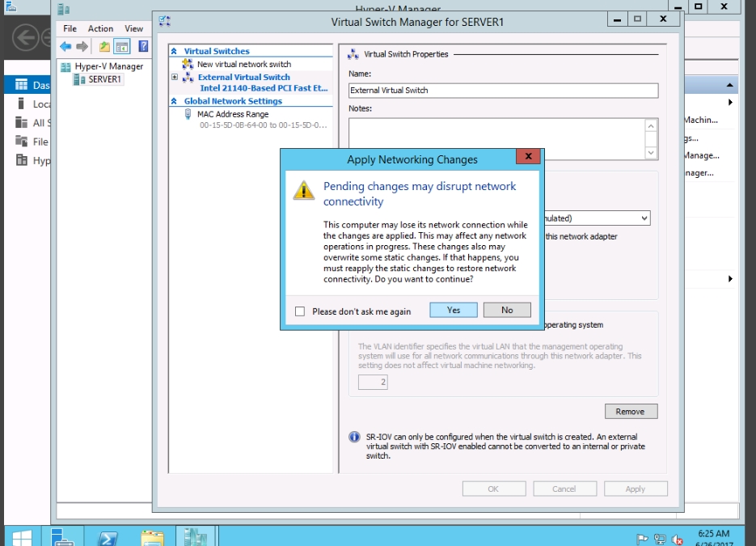The image size is (756, 546).
Task: Select SERVER1 in the Hyper-V Manager tree
Action: pyautogui.click(x=104, y=79)
